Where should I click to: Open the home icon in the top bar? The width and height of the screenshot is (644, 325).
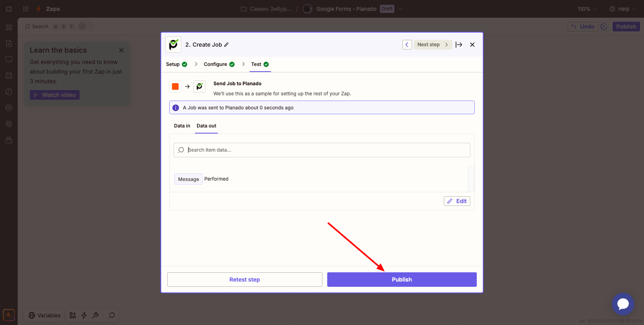pos(9,9)
